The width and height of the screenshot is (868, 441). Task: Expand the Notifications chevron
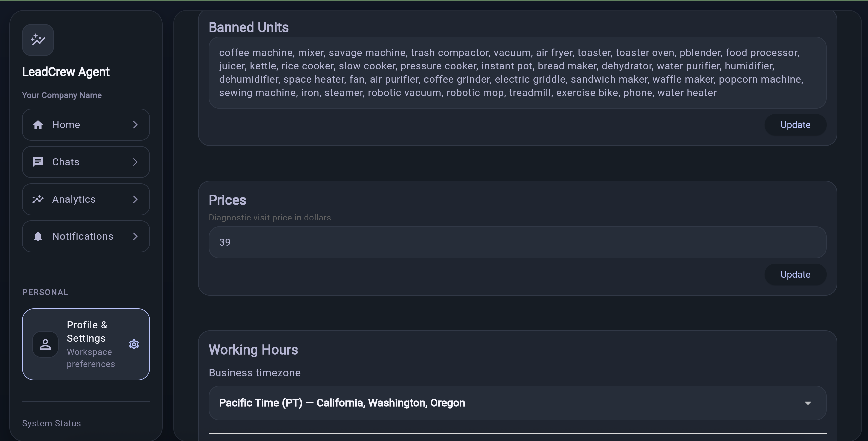[x=136, y=236]
